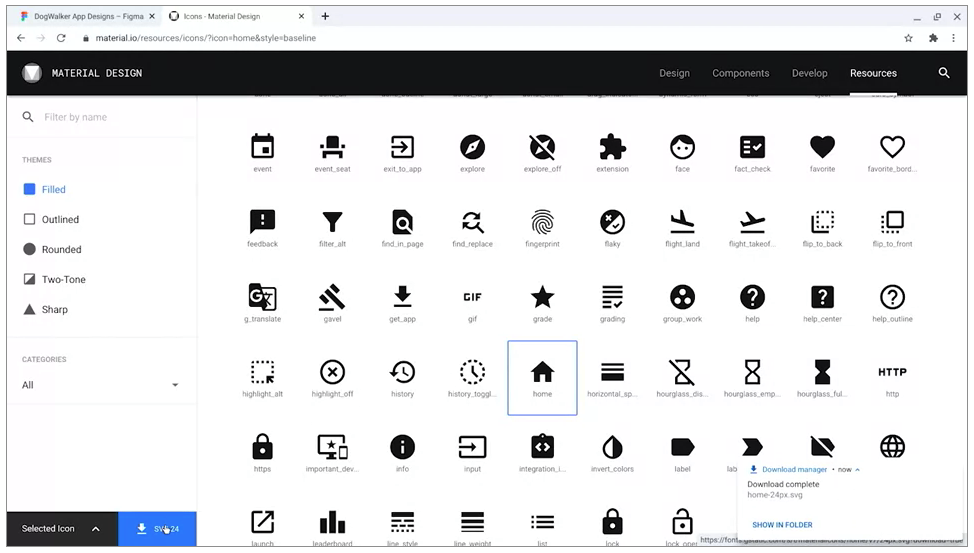
Task: Select the Filled theme option
Action: (x=44, y=190)
